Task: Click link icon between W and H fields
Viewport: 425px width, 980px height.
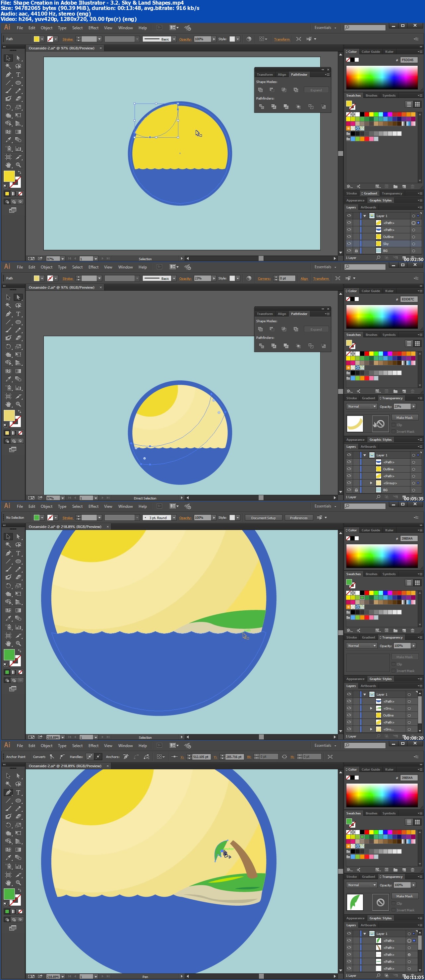Action: click(284, 757)
